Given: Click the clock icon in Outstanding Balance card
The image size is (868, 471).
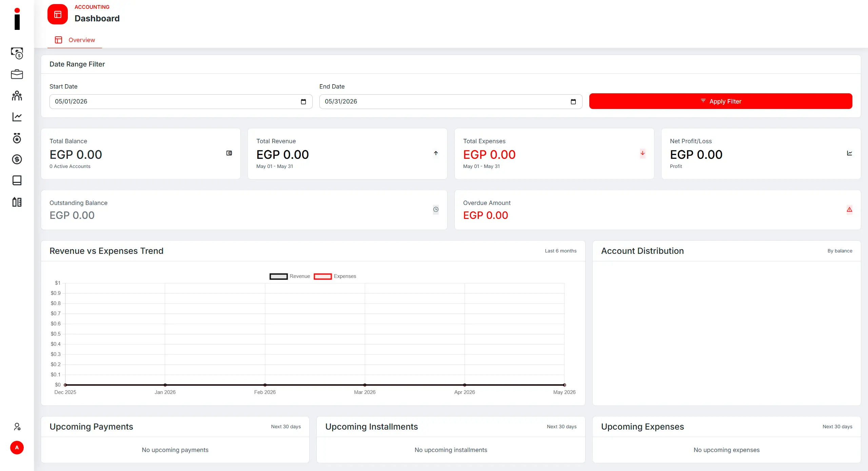Looking at the screenshot, I should click(x=436, y=209).
